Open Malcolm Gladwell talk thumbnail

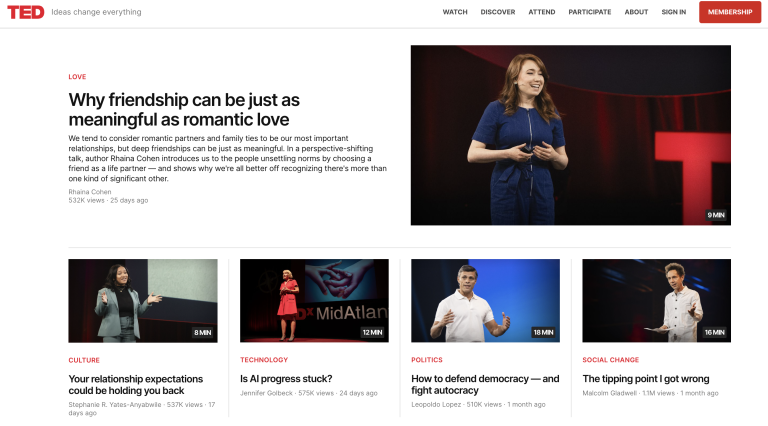click(656, 301)
